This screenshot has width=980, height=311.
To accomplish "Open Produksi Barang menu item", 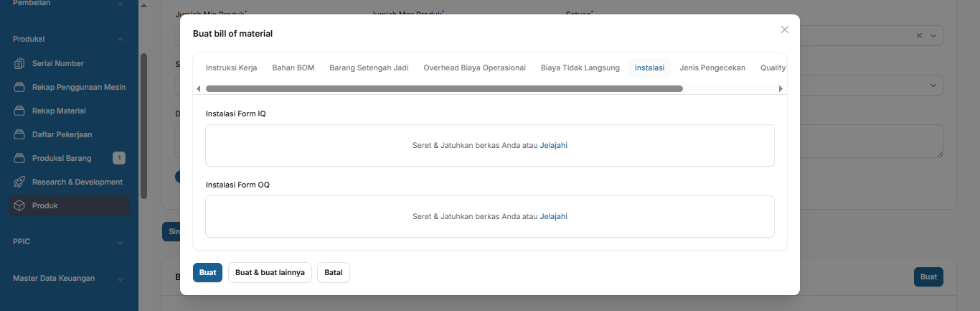I will (x=70, y=158).
